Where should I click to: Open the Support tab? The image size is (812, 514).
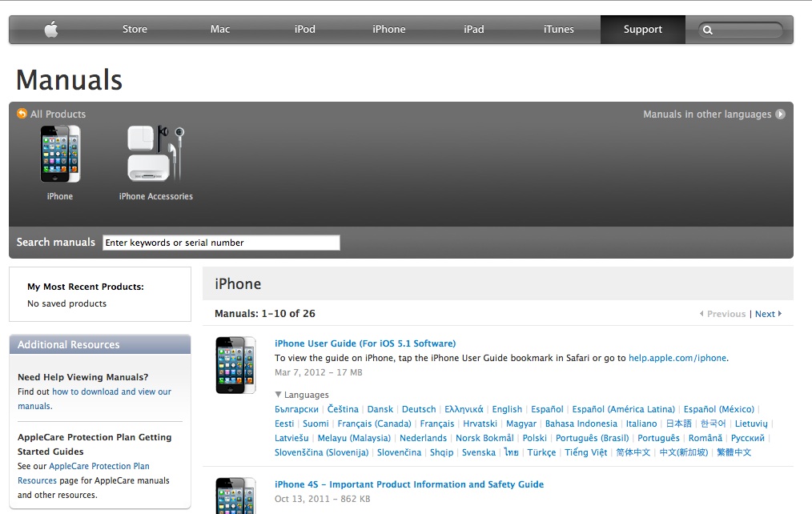point(643,30)
